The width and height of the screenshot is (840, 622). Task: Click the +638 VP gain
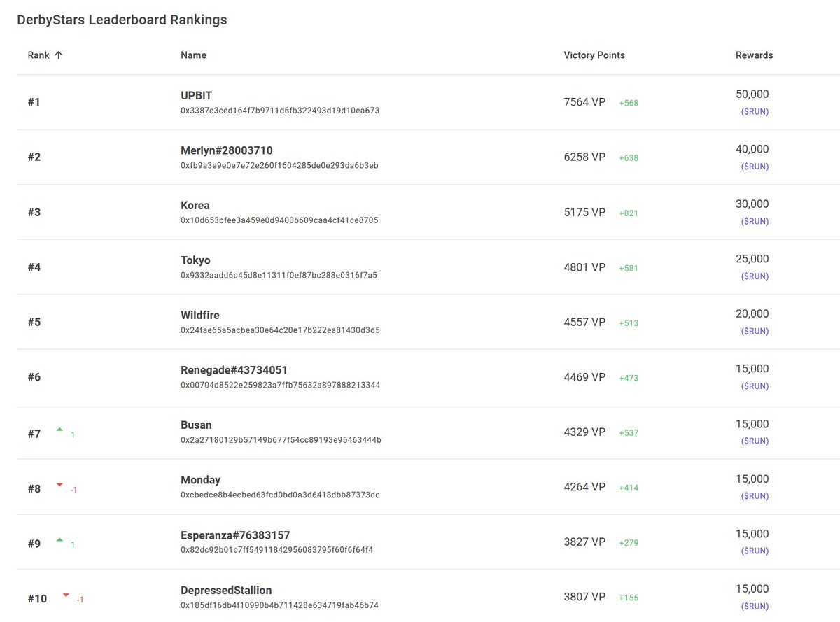pos(629,158)
